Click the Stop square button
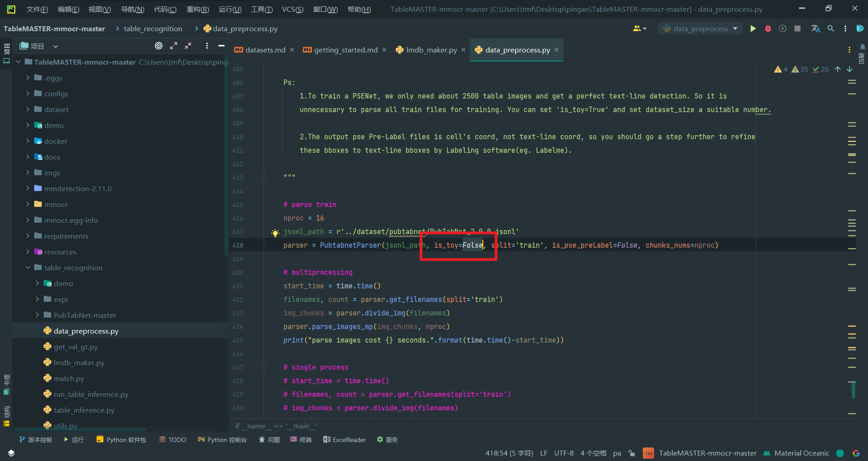The image size is (868, 461). coord(797,28)
